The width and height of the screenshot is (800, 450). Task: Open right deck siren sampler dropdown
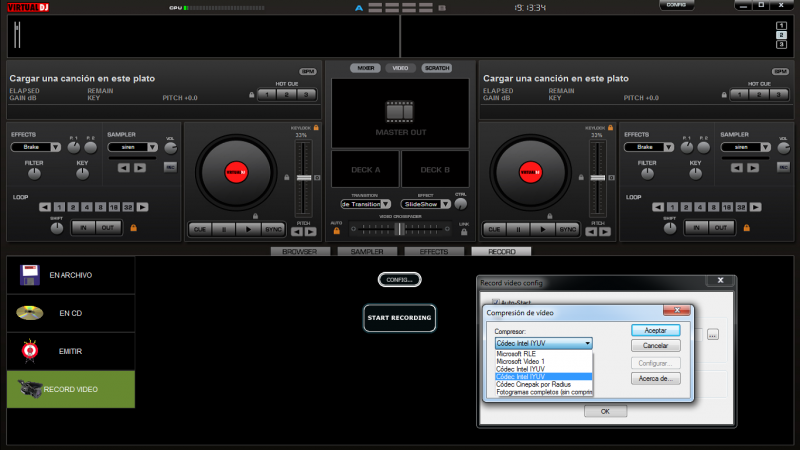pyautogui.click(x=766, y=147)
